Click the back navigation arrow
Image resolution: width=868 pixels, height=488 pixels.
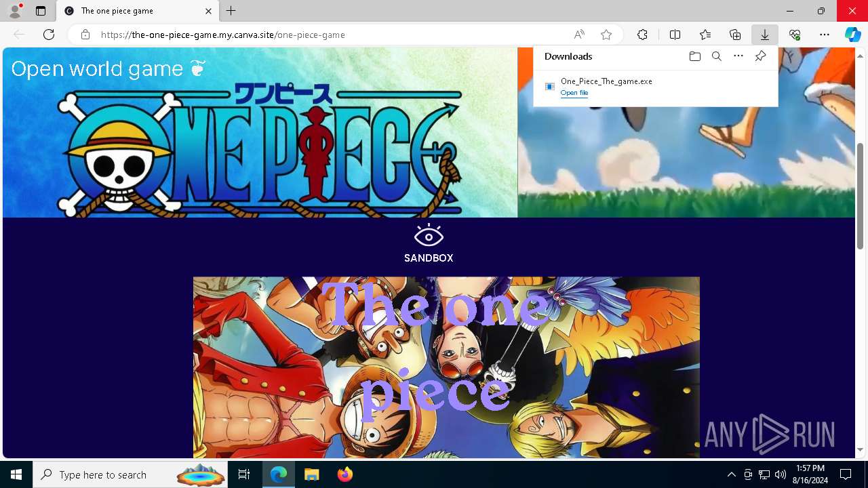coord(19,35)
